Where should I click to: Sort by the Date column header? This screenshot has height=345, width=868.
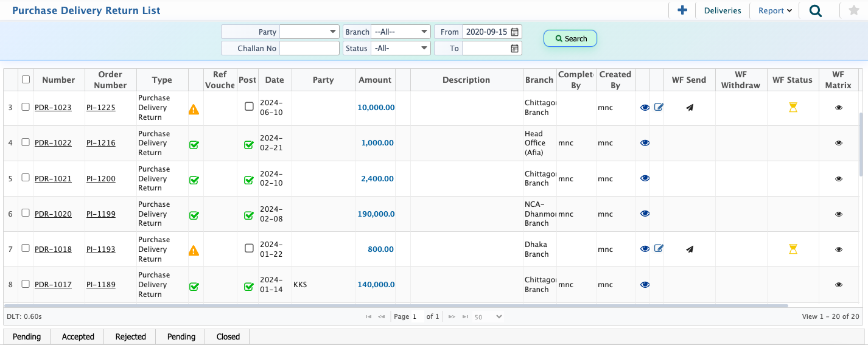pos(275,80)
